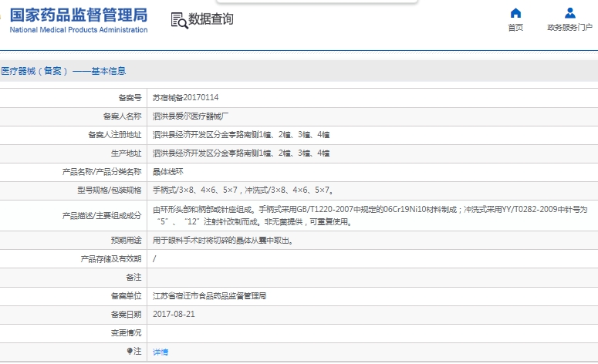This screenshot has height=364, width=598.
Task: Click the 预期用途 value text
Action: click(223, 241)
